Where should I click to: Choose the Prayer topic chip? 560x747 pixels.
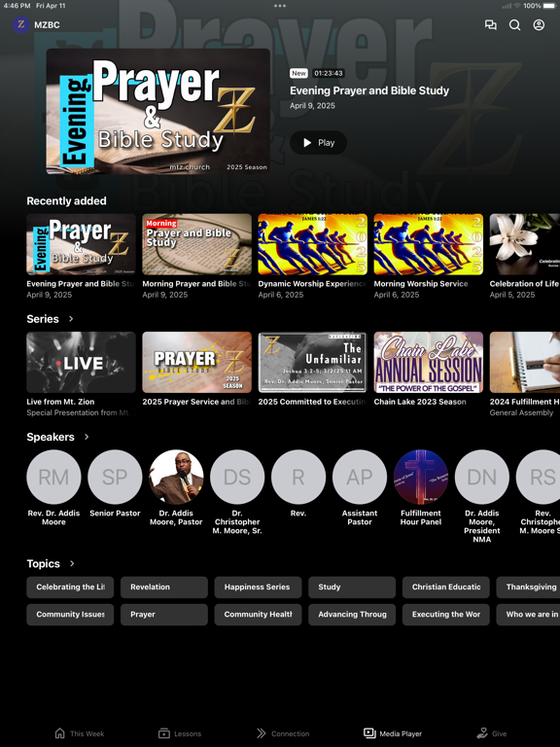[x=163, y=615]
